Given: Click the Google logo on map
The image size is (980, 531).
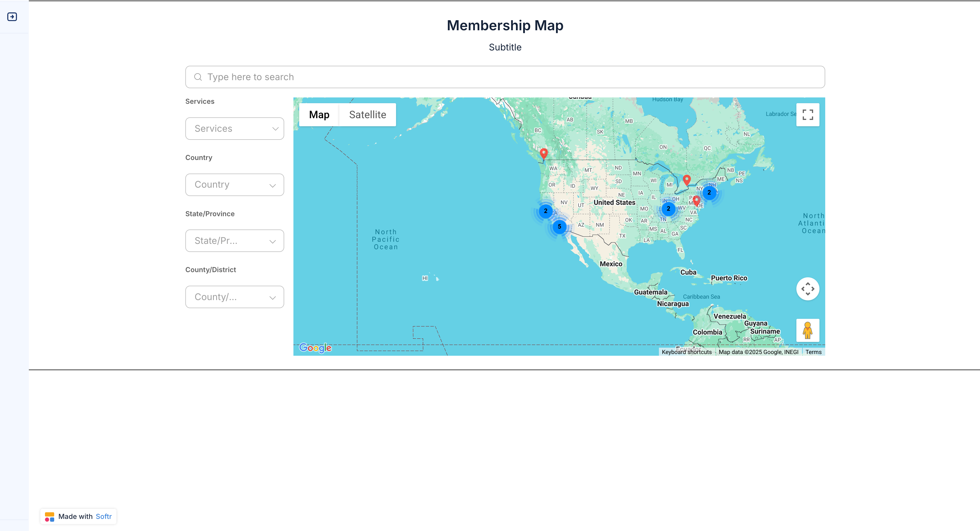Looking at the screenshot, I should click(315, 348).
